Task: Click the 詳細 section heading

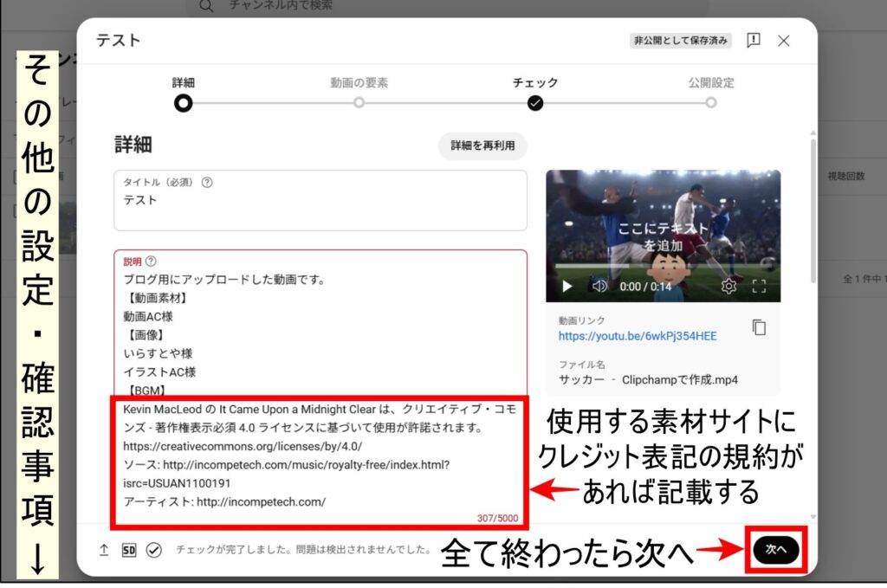Action: [133, 145]
